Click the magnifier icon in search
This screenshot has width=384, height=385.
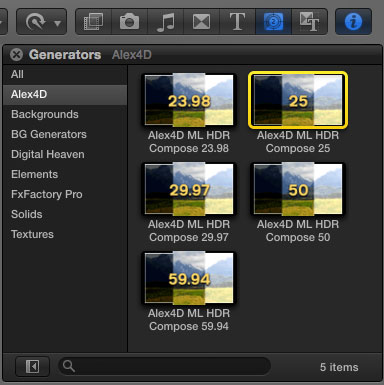click(69, 366)
